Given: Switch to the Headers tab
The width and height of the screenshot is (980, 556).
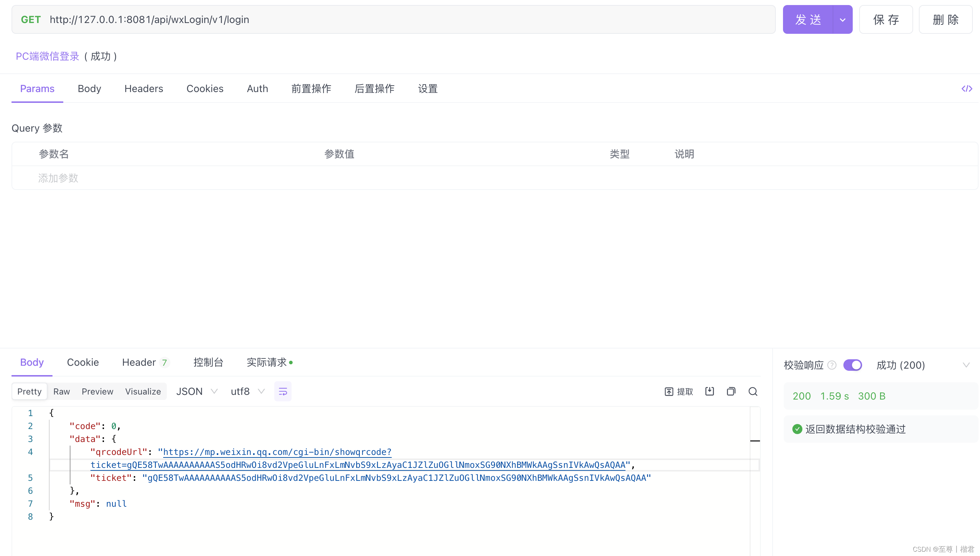Looking at the screenshot, I should pos(144,88).
